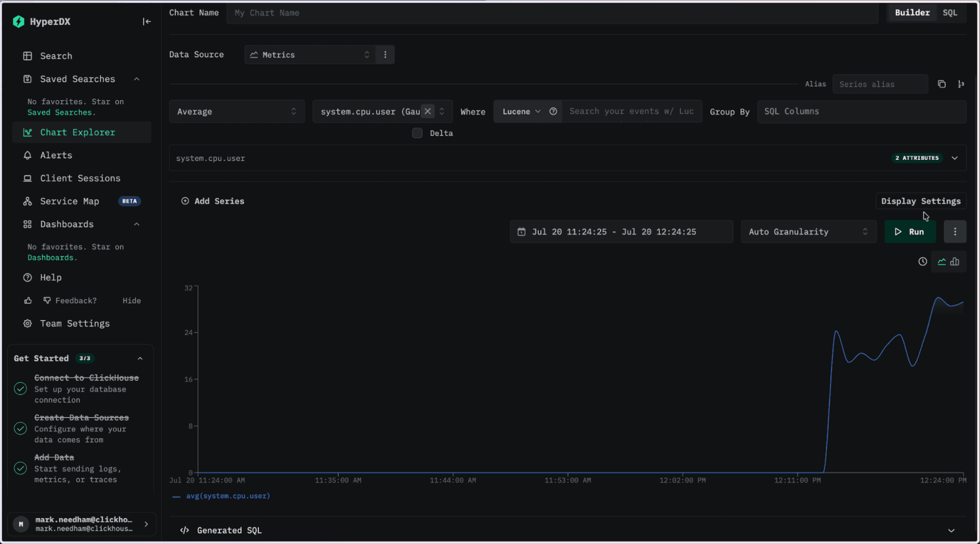Open the Average aggregation dropdown
Screen dimensions: 980x544
(237, 112)
